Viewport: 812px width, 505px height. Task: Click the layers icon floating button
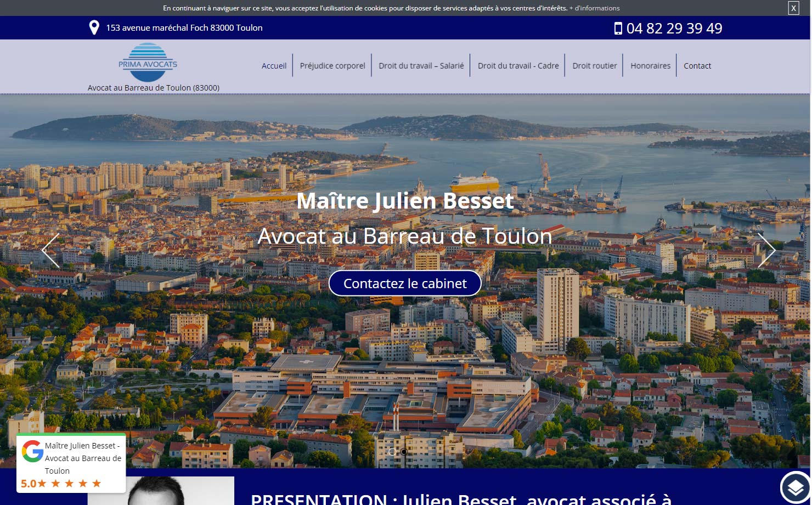tap(796, 487)
